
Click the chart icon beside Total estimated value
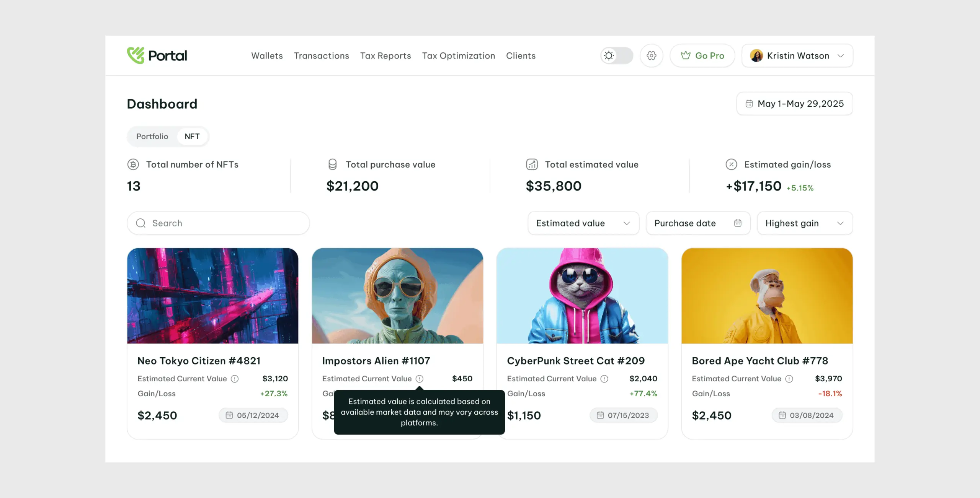coord(531,164)
